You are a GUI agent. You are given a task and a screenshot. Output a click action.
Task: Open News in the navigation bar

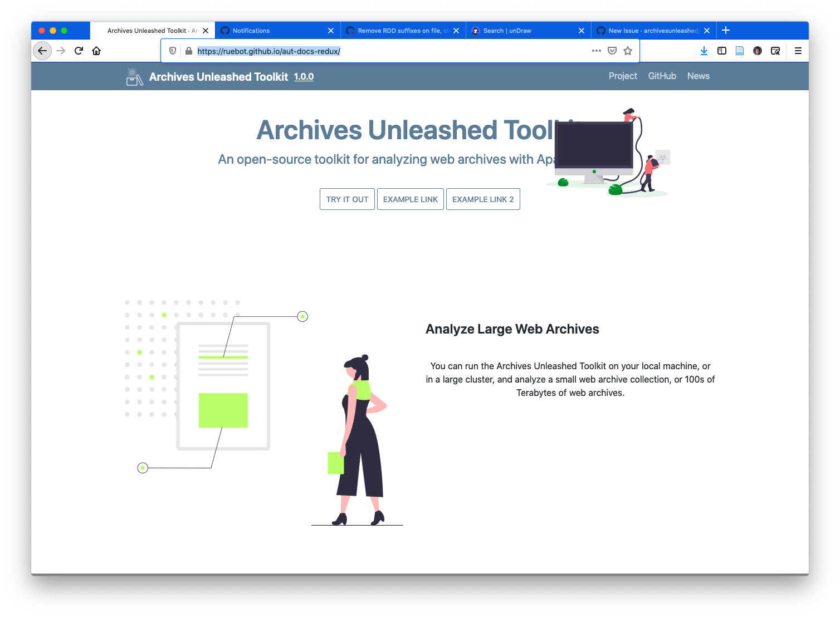[698, 76]
